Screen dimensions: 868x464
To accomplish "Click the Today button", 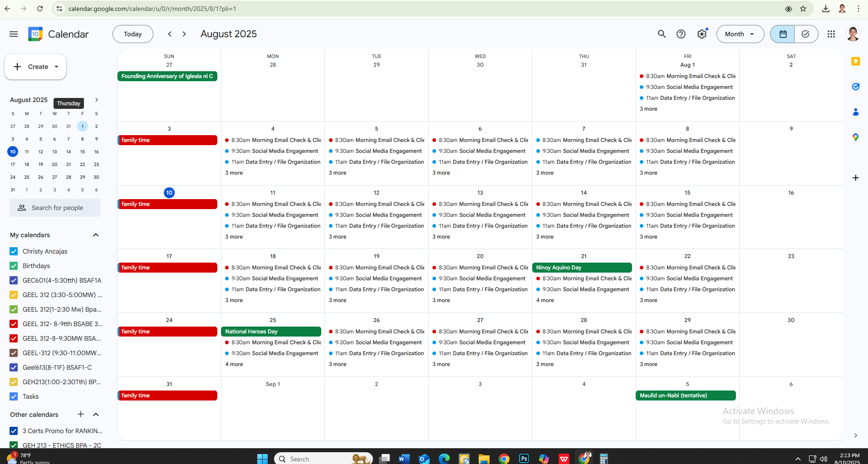I will 133,34.
